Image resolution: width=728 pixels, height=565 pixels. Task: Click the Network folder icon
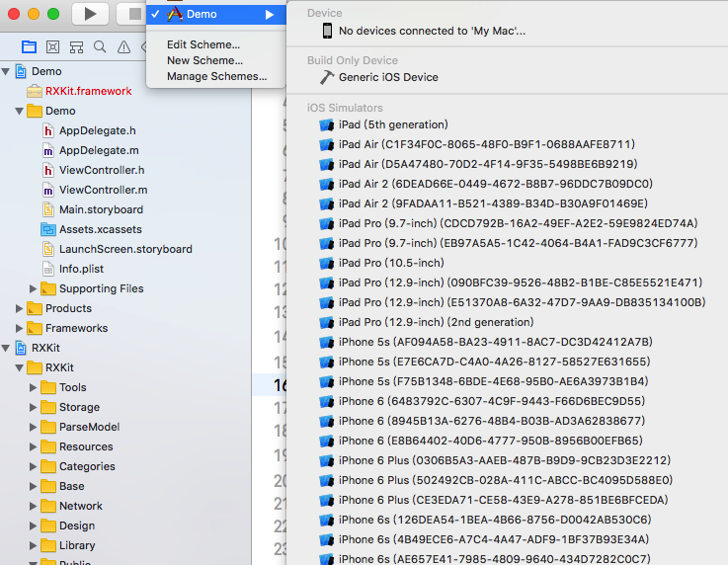(48, 506)
